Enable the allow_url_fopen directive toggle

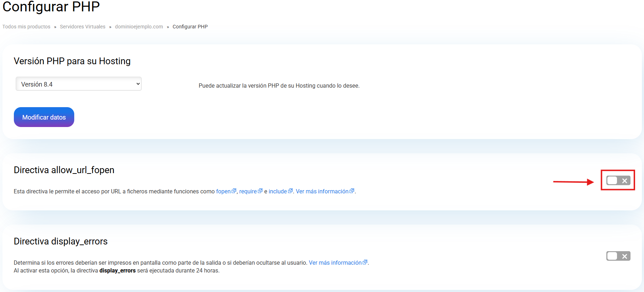coord(618,181)
